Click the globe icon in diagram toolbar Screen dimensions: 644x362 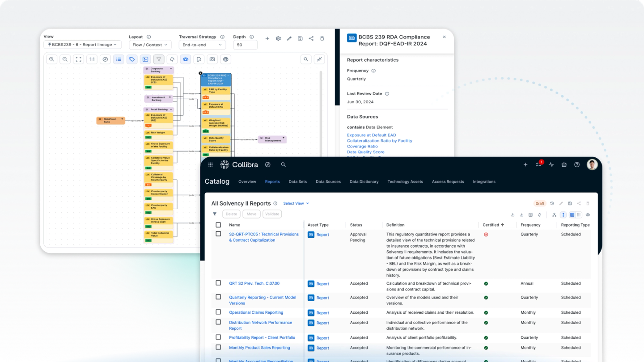tap(226, 59)
